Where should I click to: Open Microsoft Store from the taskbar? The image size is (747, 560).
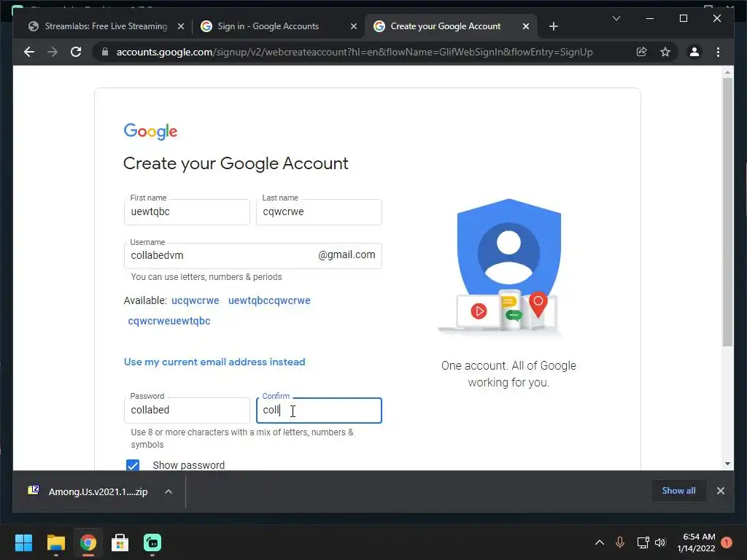coord(120,542)
